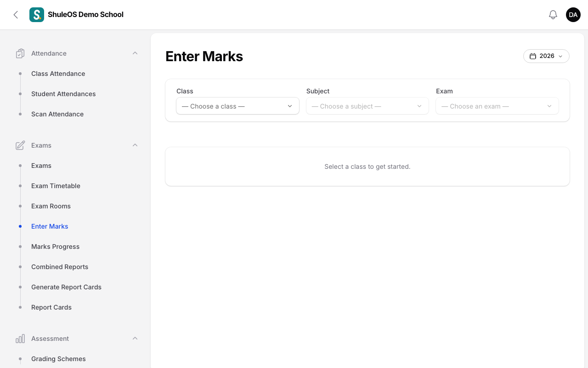
Task: Select Enter Marks in sidebar
Action: click(50, 226)
